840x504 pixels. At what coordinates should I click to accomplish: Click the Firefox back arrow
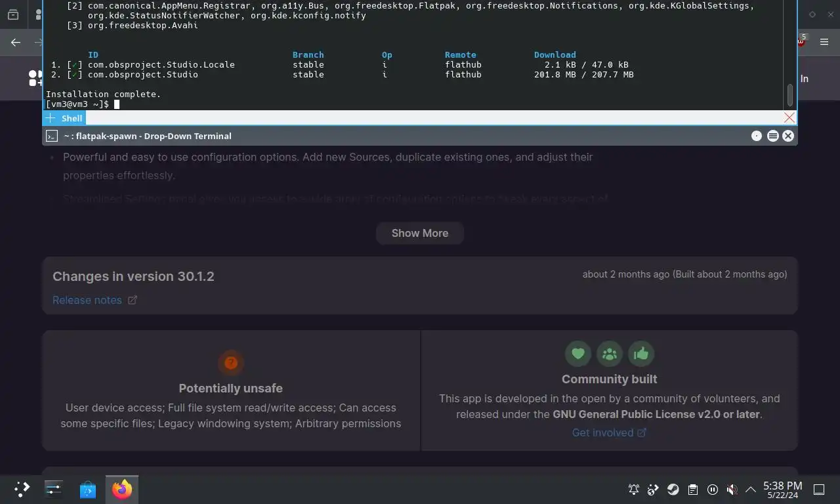[16, 42]
